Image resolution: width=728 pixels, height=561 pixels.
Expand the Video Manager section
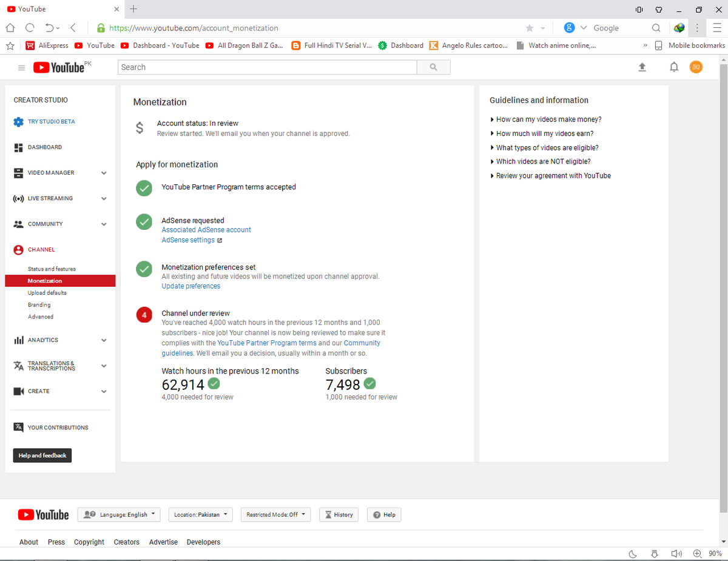pyautogui.click(x=104, y=173)
